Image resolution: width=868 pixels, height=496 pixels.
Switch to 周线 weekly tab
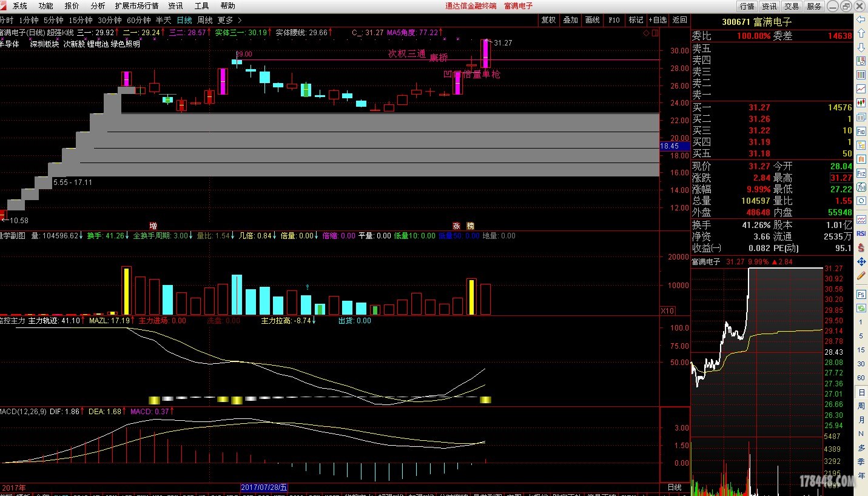tap(204, 20)
